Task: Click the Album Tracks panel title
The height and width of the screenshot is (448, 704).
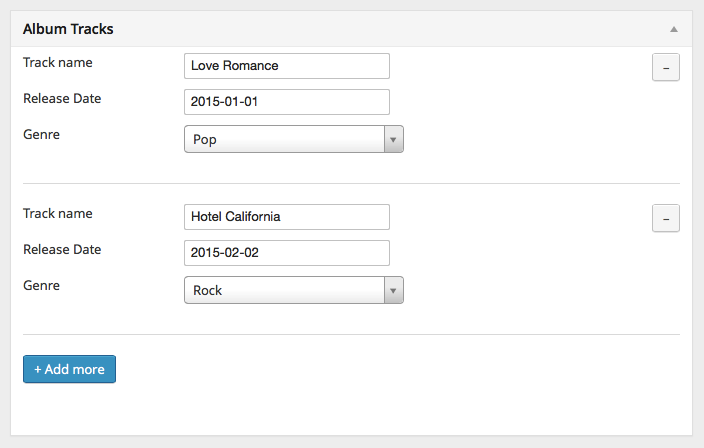Action: (x=68, y=30)
